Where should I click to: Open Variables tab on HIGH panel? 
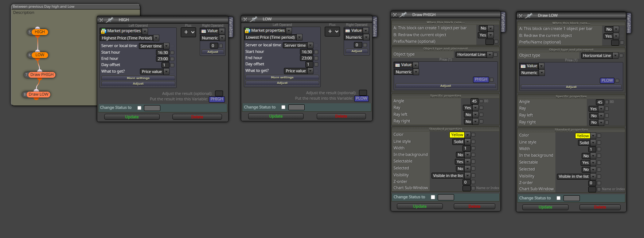[x=231, y=27]
